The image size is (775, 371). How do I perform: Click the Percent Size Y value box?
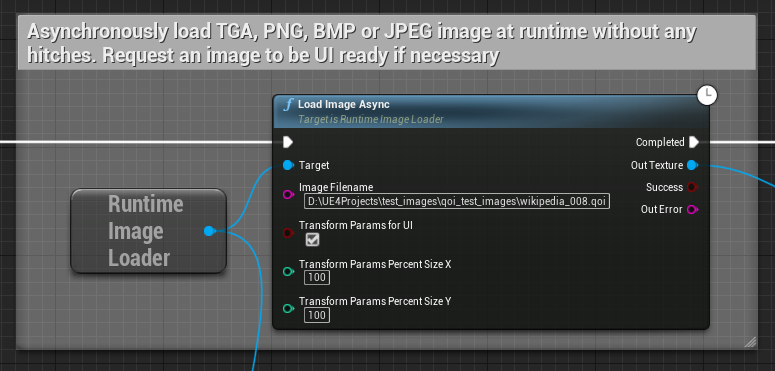click(x=317, y=315)
